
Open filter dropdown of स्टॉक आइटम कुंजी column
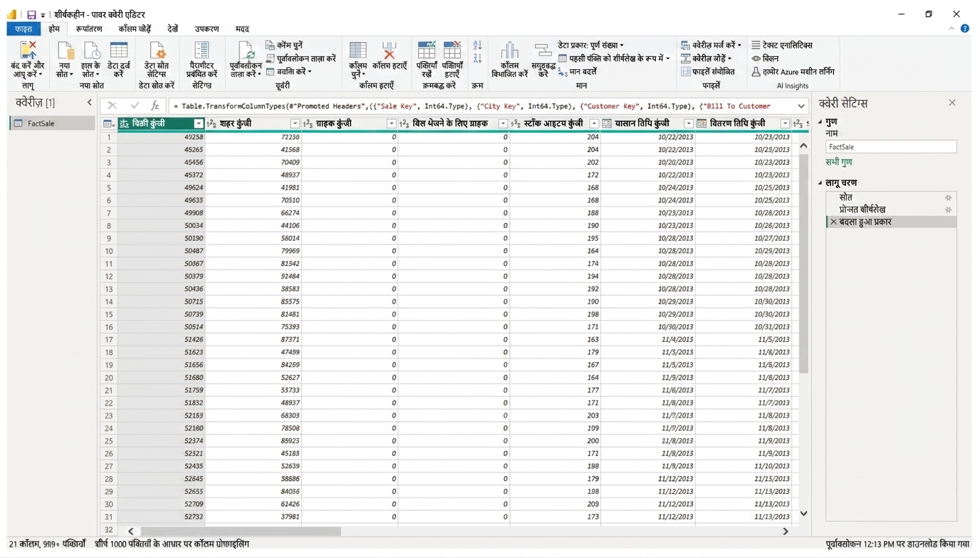594,123
